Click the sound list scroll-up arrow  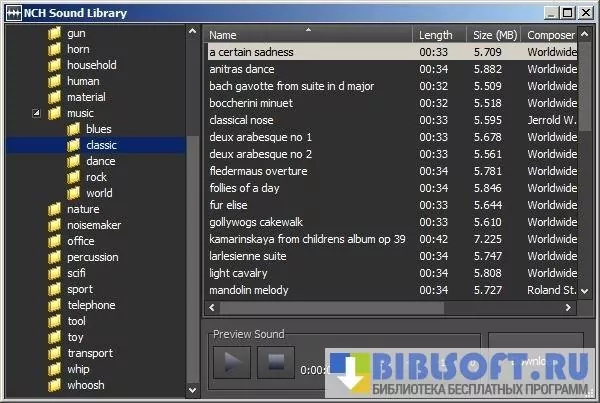(x=591, y=33)
